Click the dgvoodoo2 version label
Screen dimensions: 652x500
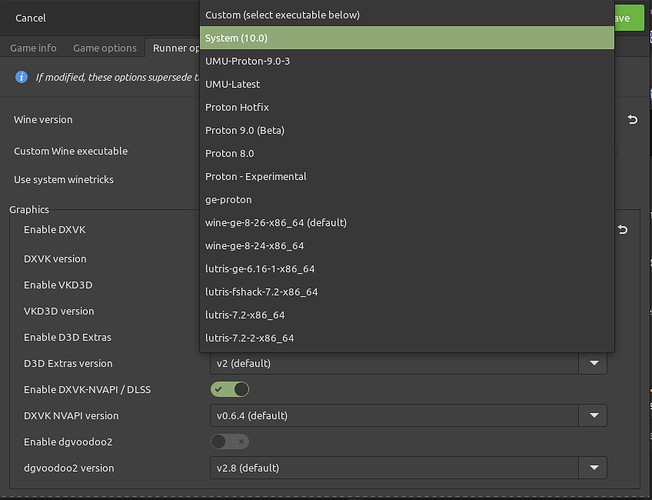(69, 468)
